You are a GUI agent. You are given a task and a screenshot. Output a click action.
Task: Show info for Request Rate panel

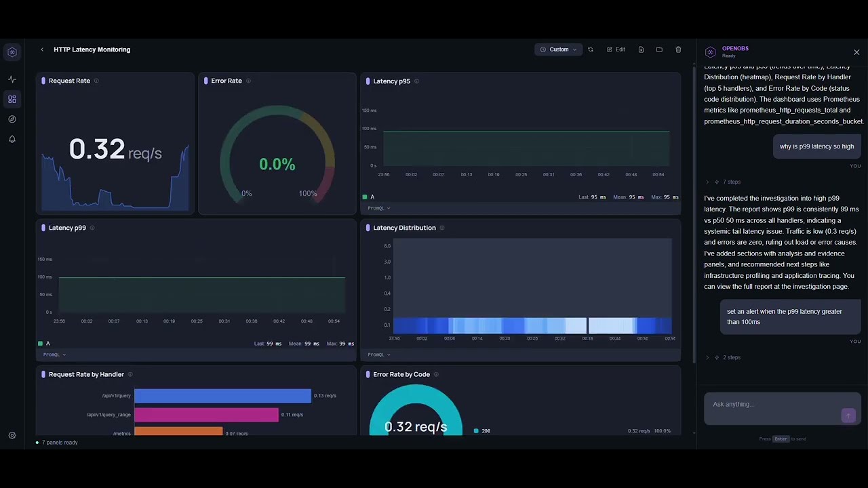click(x=96, y=81)
